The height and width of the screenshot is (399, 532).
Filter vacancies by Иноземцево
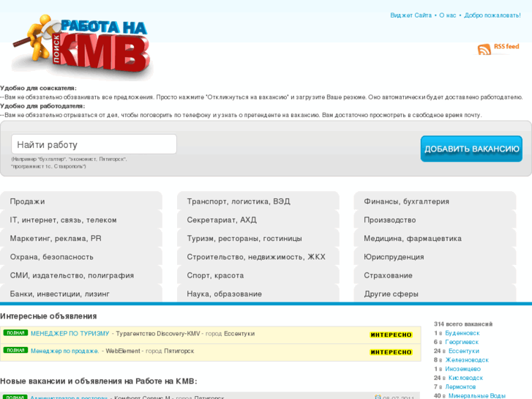(462, 369)
